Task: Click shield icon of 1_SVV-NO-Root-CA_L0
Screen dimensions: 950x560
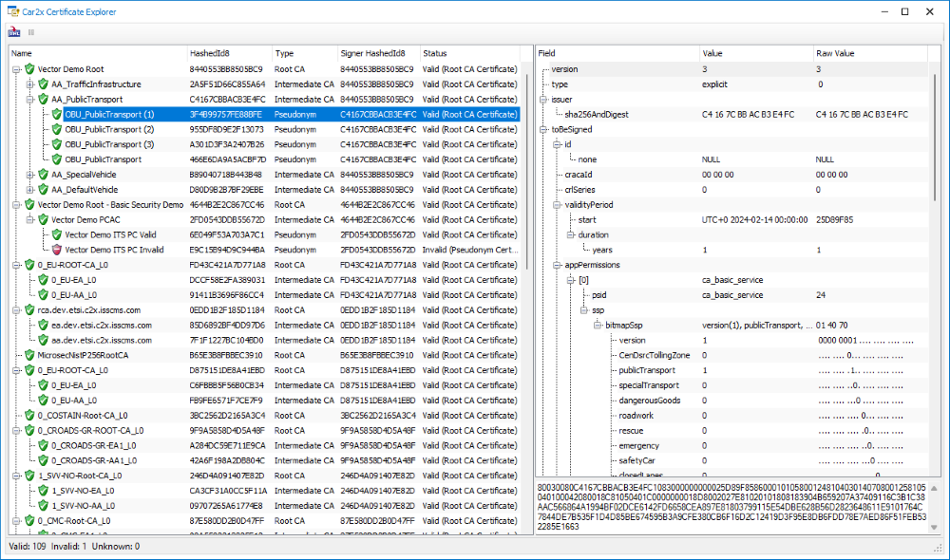Action: point(29,476)
